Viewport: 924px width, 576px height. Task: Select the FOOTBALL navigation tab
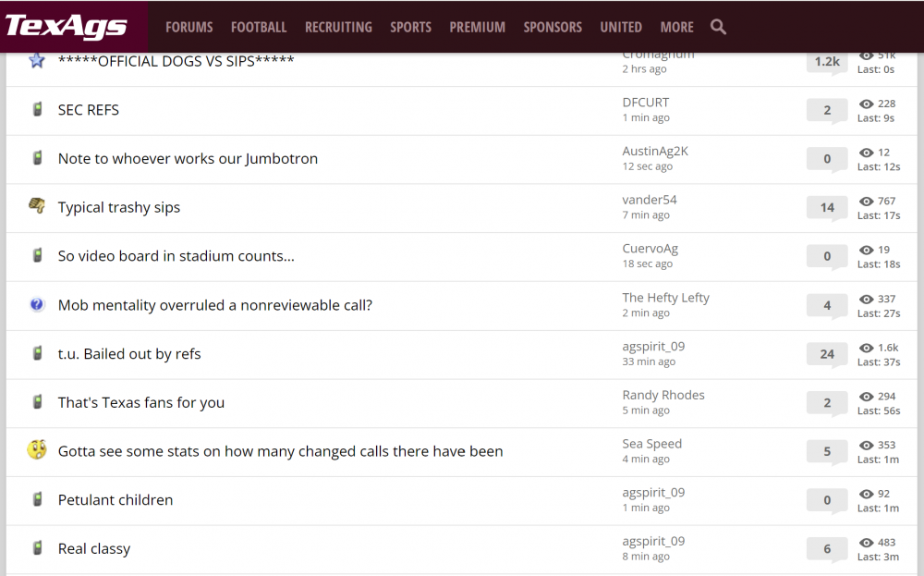click(259, 27)
